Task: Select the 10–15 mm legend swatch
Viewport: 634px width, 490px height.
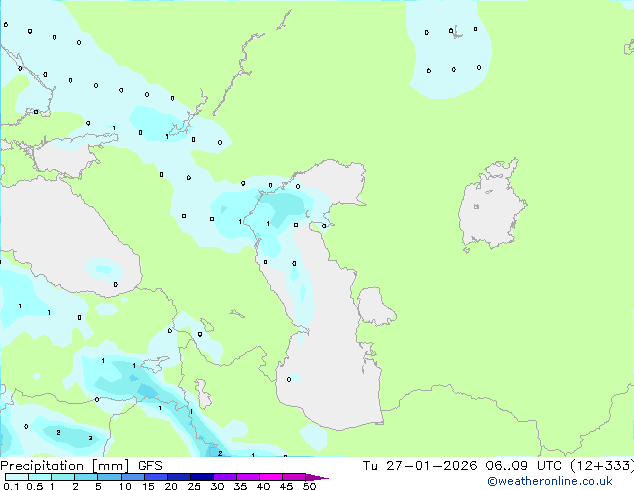Action: pos(133,477)
